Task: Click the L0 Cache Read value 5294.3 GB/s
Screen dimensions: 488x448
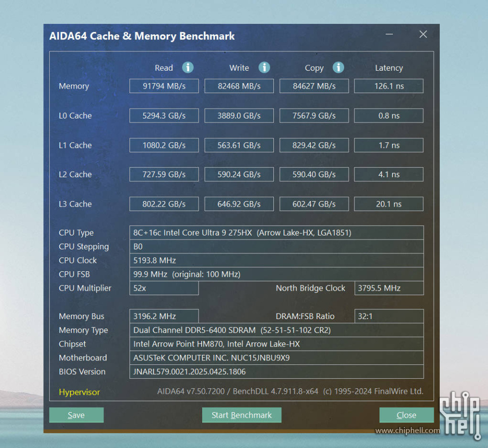Action: [164, 115]
